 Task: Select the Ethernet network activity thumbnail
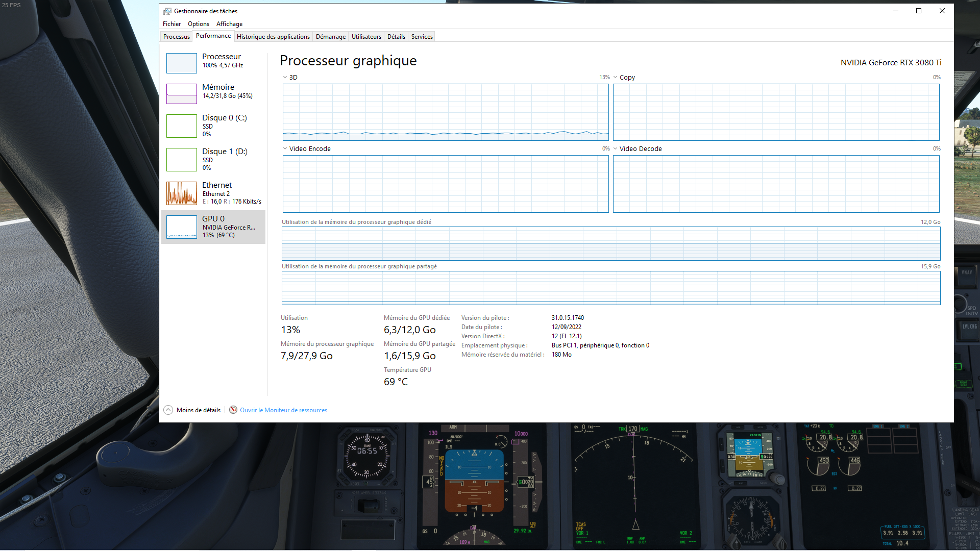click(x=181, y=193)
